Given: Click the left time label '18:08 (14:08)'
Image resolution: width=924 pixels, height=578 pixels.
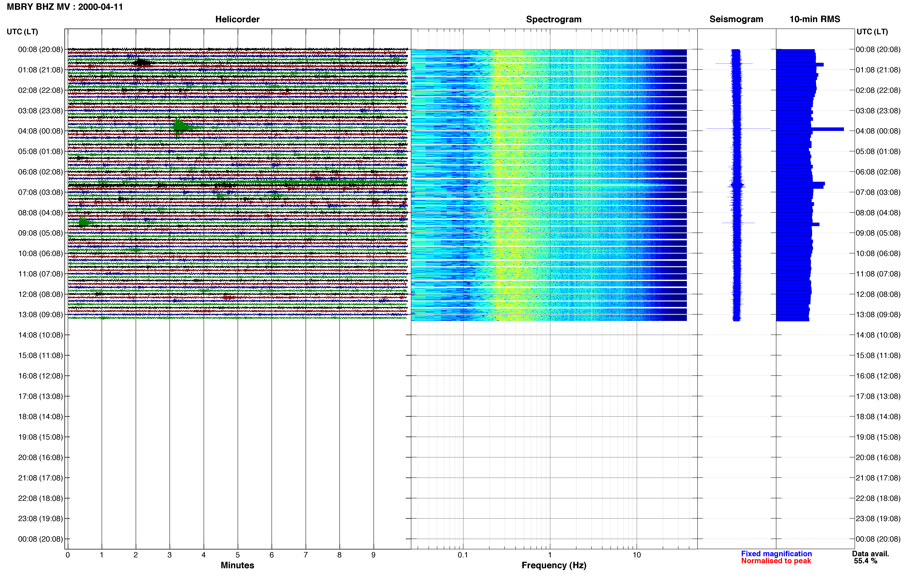Looking at the screenshot, I should click(x=41, y=417).
